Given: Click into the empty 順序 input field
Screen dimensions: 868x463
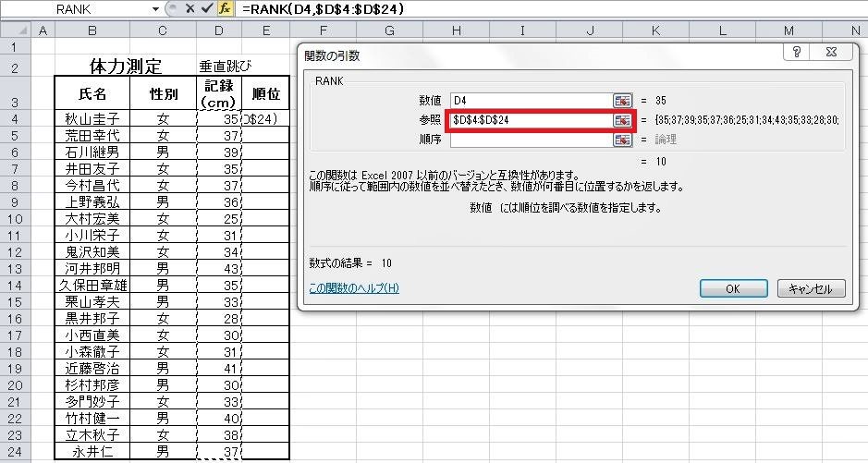Looking at the screenshot, I should pyautogui.click(x=530, y=140).
